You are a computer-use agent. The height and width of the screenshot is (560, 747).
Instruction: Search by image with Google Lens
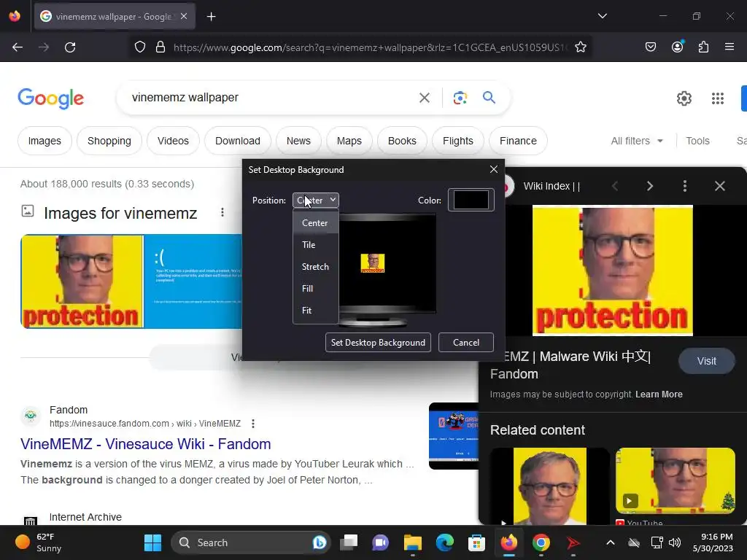(460, 98)
